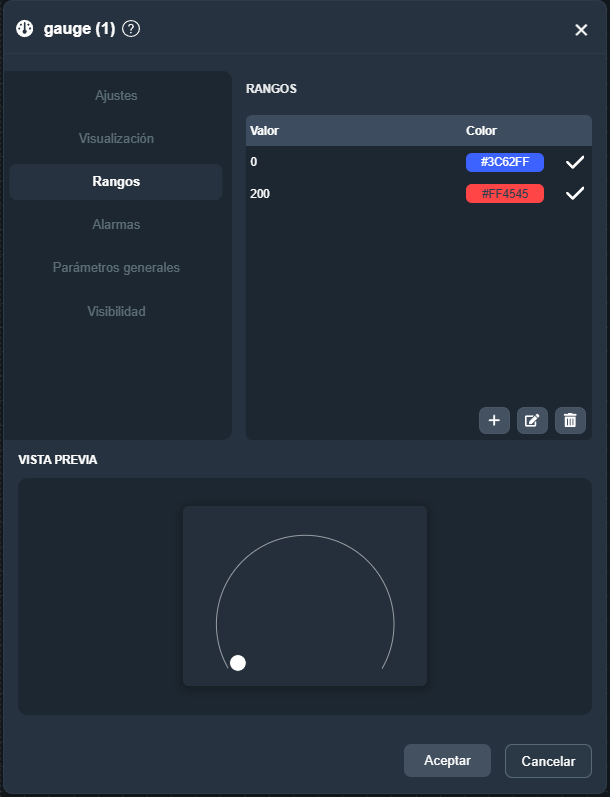Go to the Alarmas tab

tap(116, 225)
